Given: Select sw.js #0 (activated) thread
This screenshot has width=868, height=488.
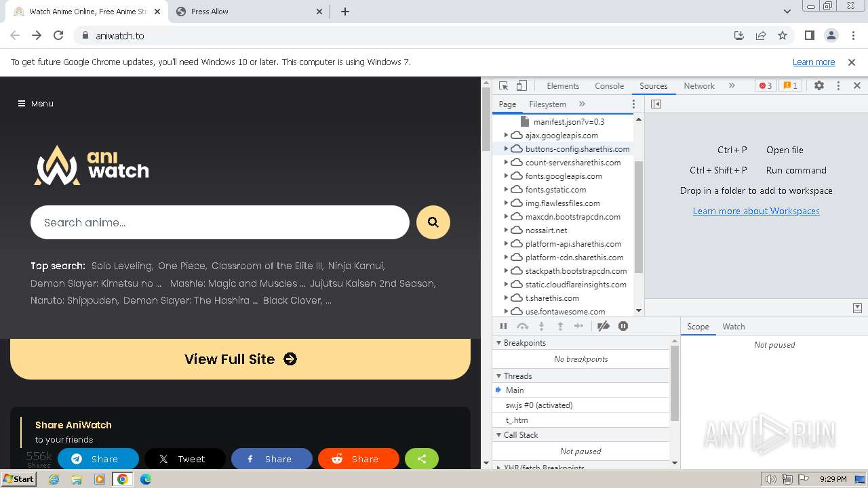Looking at the screenshot, I should point(581,405).
